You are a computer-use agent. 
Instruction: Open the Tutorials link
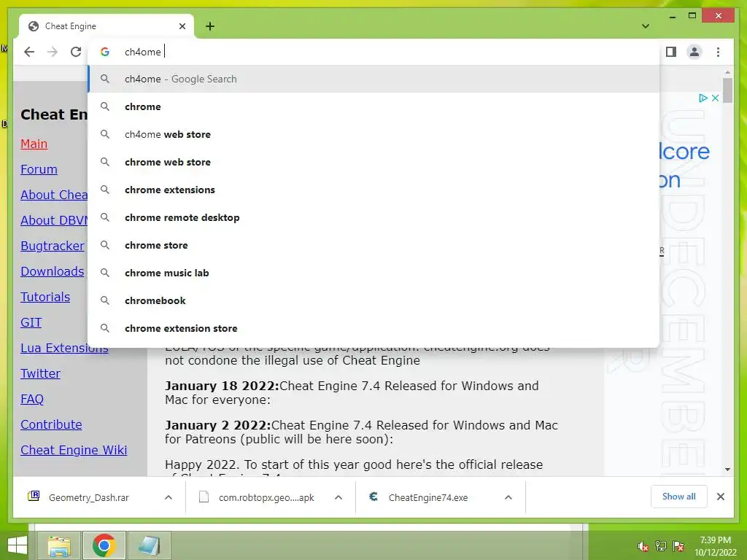(45, 297)
